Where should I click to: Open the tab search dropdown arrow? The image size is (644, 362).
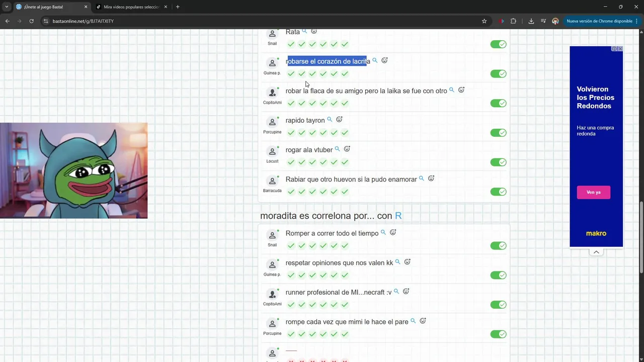7,7
